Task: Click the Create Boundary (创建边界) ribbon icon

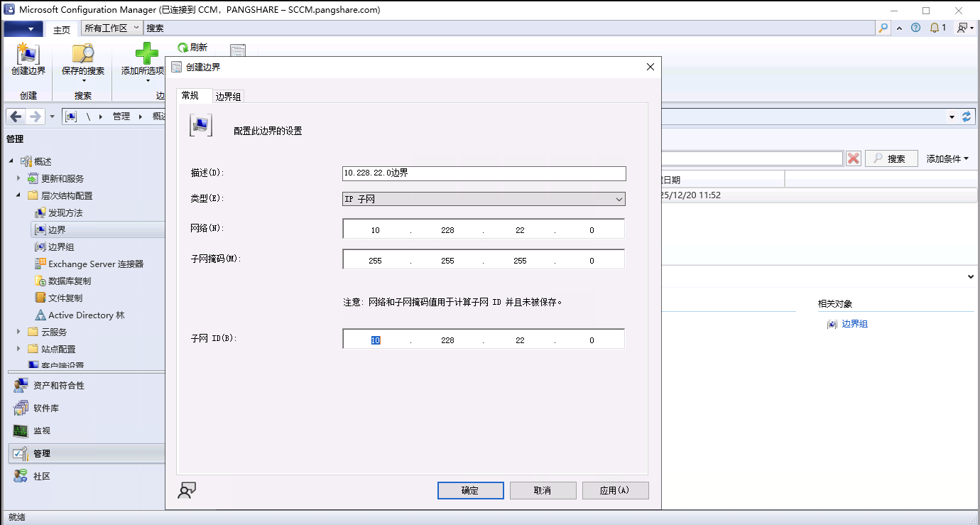Action: (28, 54)
